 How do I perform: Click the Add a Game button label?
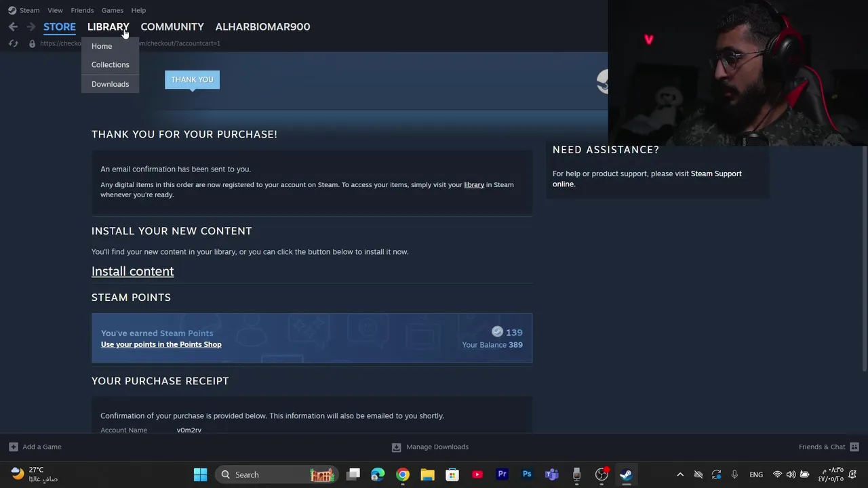(x=41, y=447)
